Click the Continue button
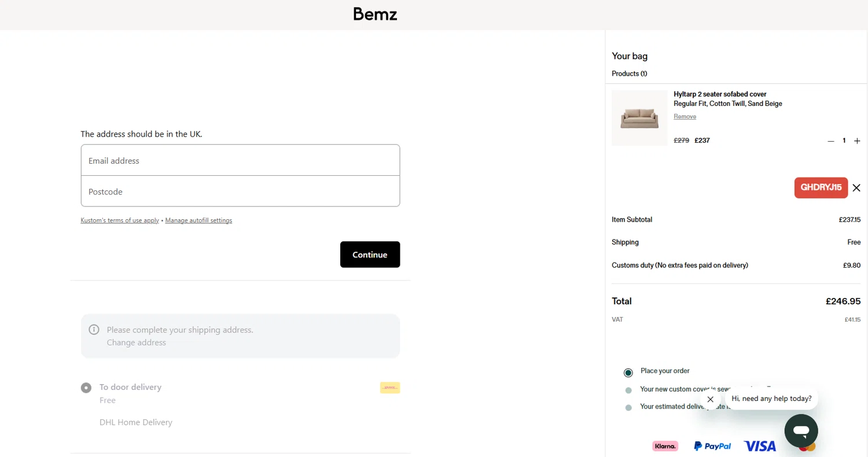The image size is (868, 457). [370, 255]
